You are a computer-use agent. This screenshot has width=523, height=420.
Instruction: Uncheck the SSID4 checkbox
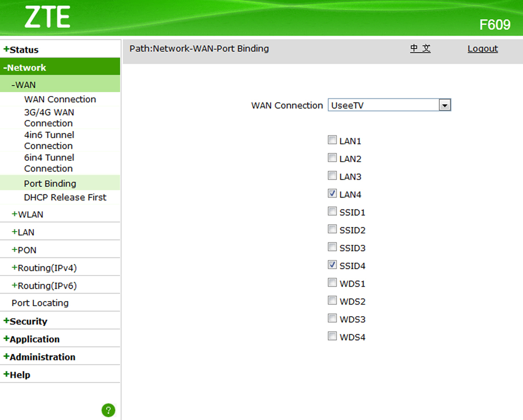[x=332, y=265]
